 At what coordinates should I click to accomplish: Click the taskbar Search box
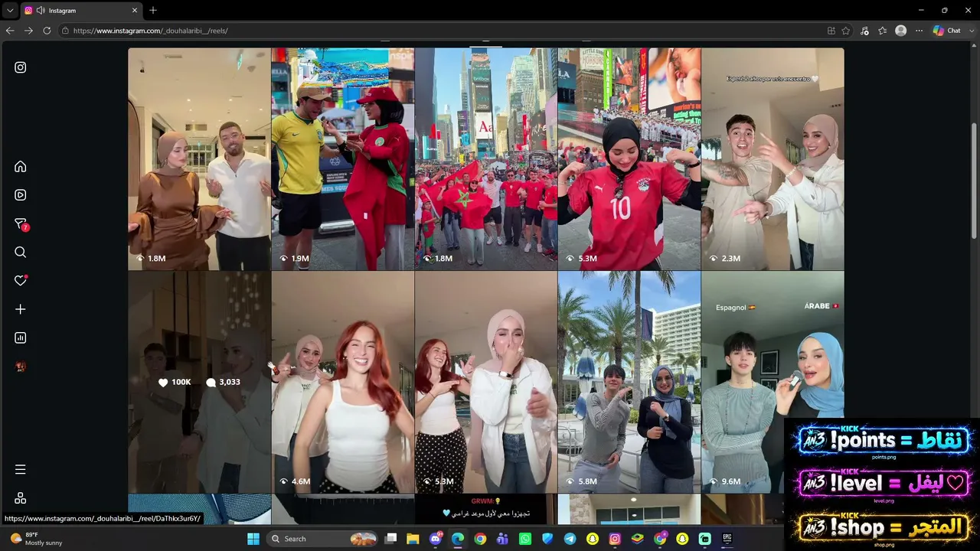click(323, 539)
